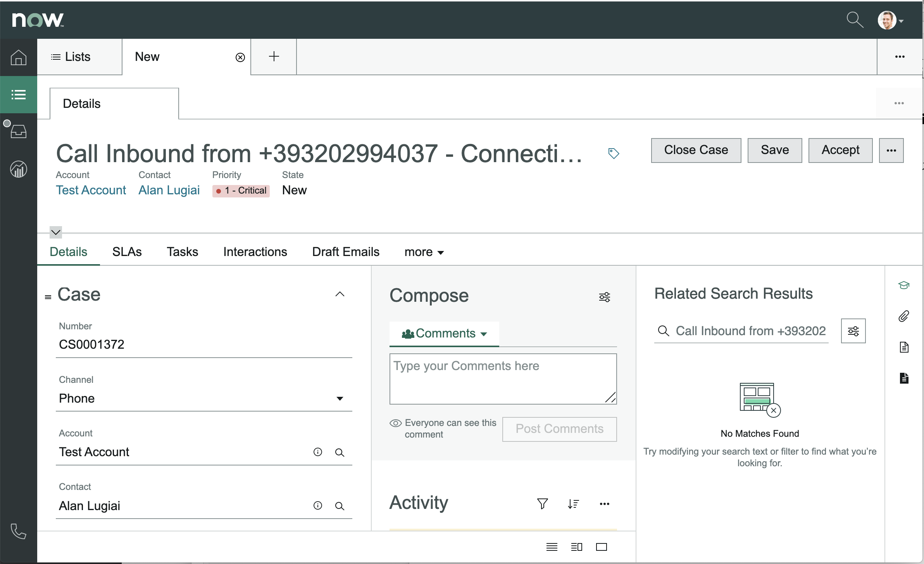Switch to full-width single pane layout

pos(602,547)
